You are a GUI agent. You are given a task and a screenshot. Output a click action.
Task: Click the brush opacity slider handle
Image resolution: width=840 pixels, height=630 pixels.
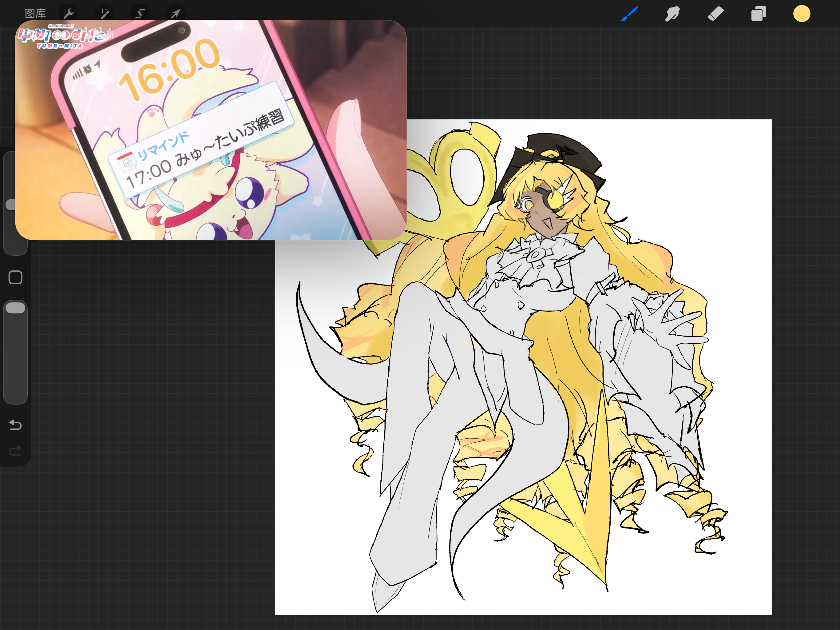(15, 308)
